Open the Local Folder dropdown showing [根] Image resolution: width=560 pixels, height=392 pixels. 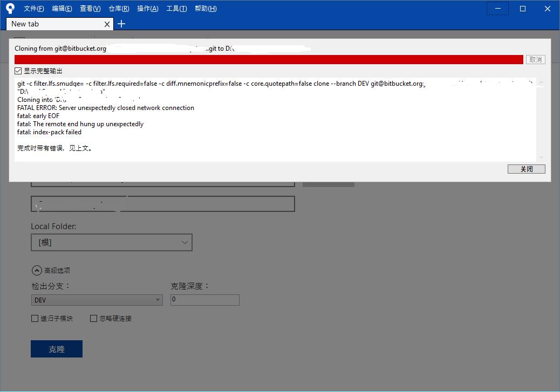click(185, 242)
